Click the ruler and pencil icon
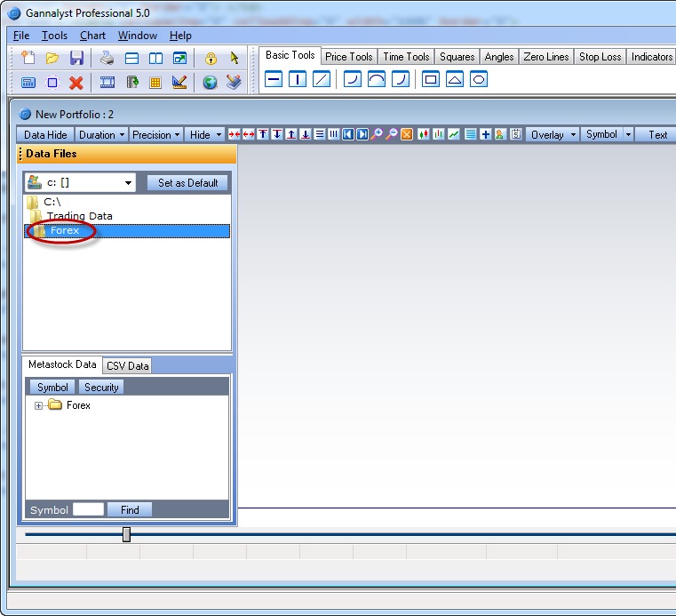The image size is (676, 616). coord(179,82)
